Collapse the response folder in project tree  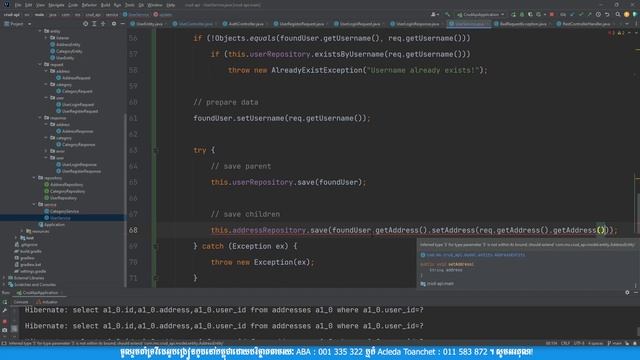pyautogui.click(x=40, y=118)
